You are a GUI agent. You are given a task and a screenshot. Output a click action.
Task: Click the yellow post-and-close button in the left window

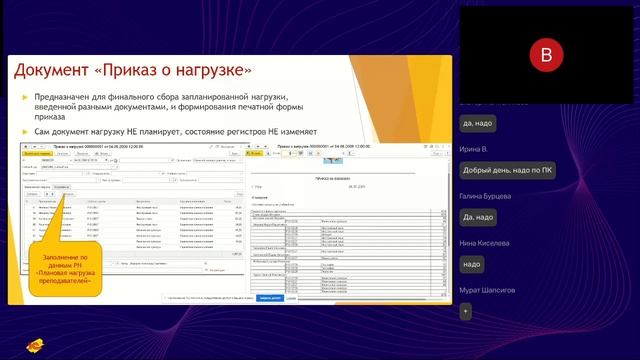(x=38, y=153)
